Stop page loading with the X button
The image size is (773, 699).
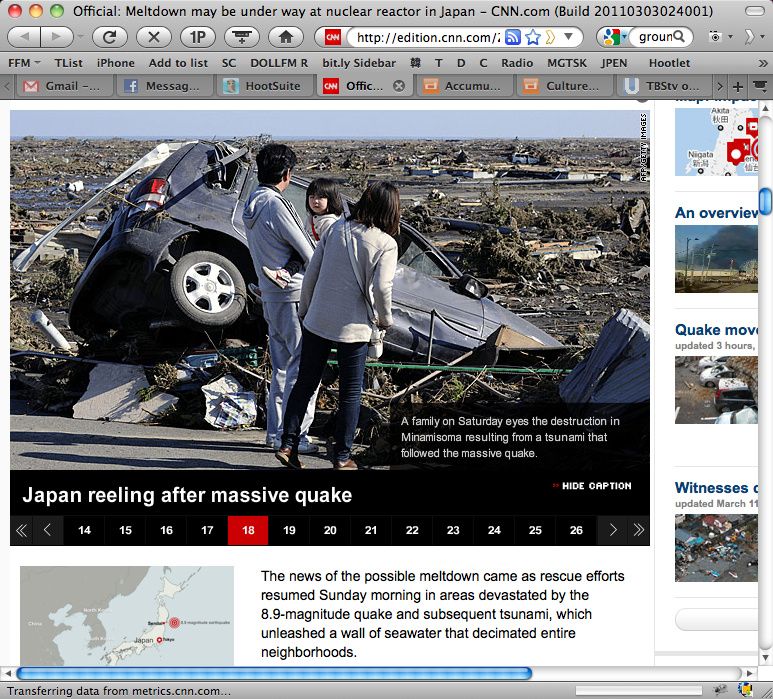(x=153, y=37)
